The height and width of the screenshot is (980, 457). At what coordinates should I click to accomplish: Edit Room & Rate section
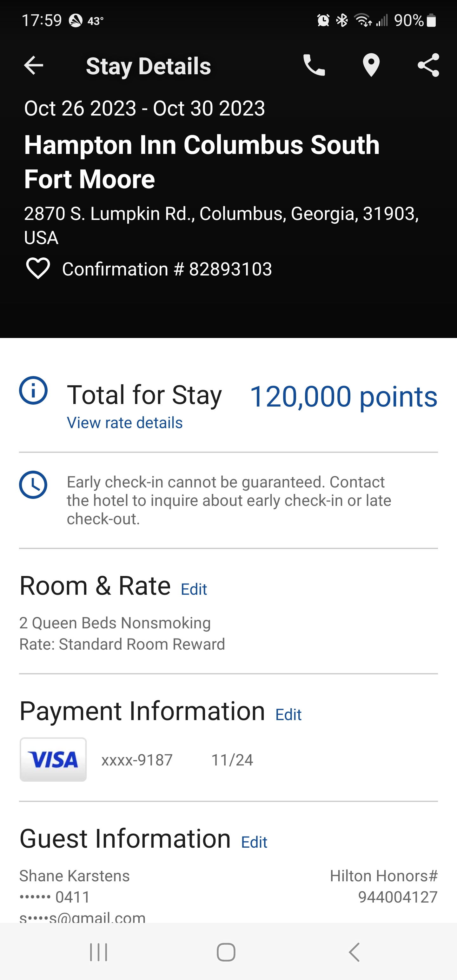(x=194, y=589)
